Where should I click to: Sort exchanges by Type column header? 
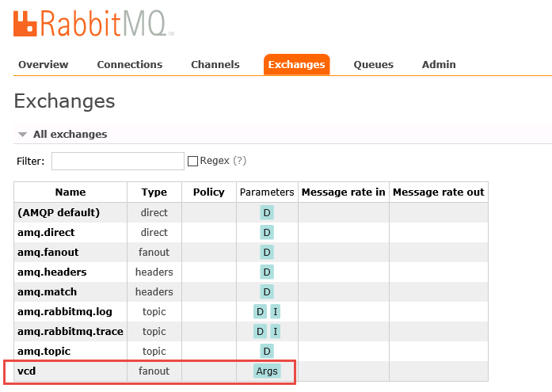154,192
